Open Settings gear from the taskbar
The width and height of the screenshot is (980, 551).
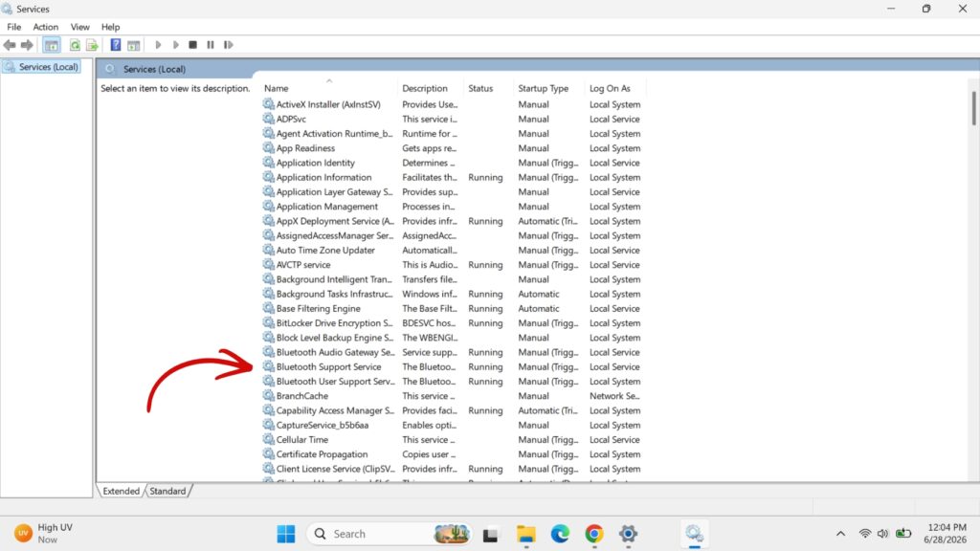pyautogui.click(x=628, y=534)
